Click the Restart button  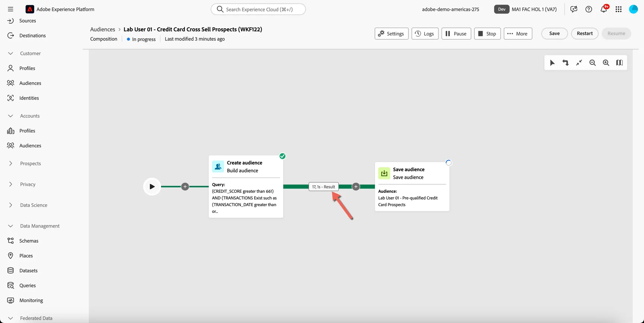[585, 33]
